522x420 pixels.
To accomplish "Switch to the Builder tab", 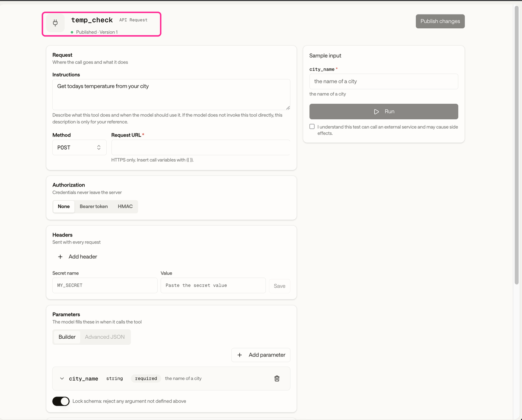I will (67, 337).
